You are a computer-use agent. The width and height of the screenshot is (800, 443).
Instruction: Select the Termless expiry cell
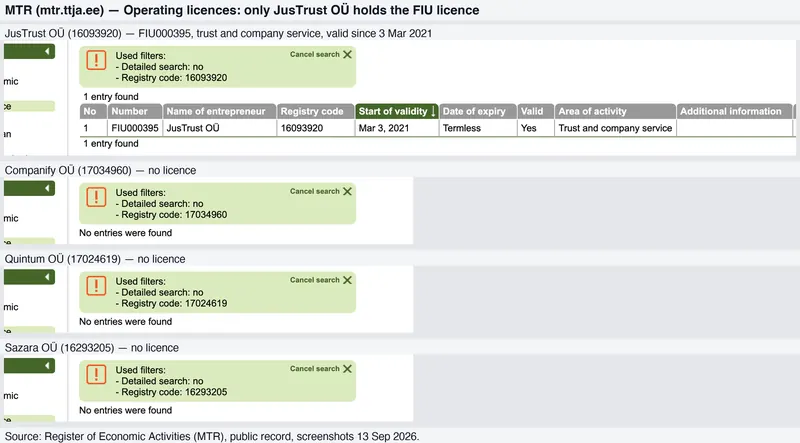coord(478,128)
